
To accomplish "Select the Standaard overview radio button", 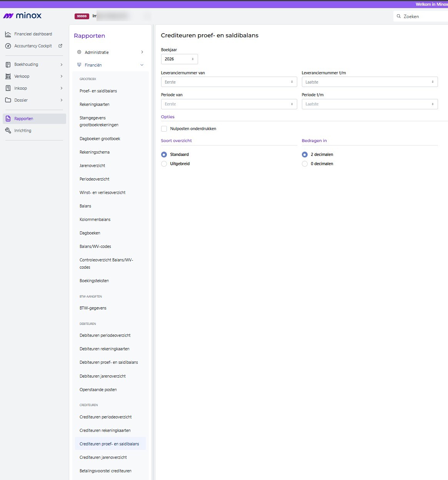I will point(164,154).
